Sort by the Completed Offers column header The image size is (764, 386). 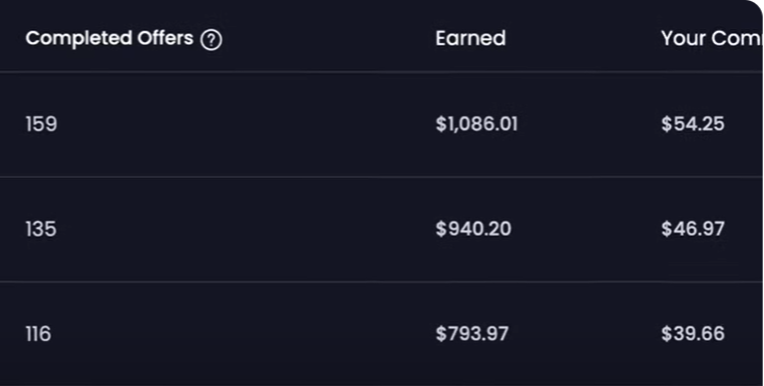(x=110, y=38)
